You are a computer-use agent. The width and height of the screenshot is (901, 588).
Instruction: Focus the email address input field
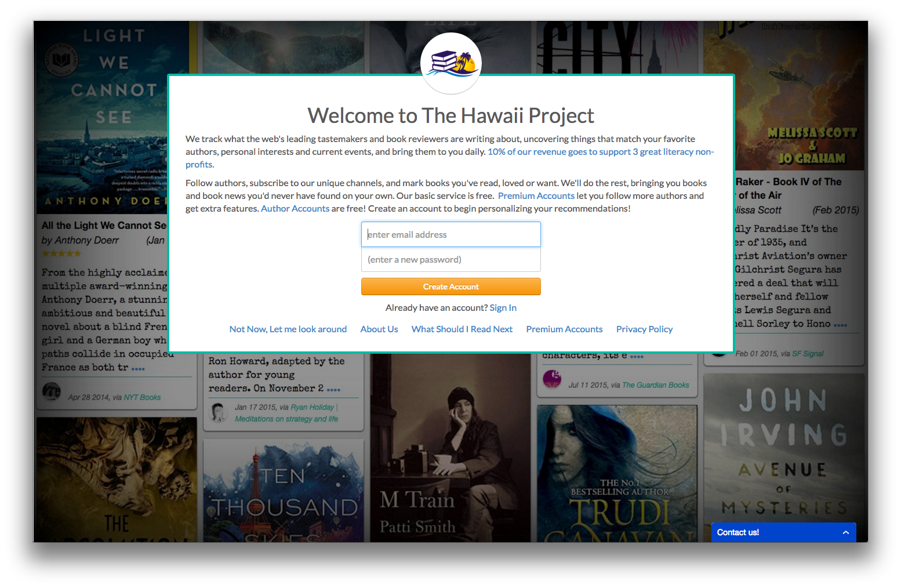pos(450,234)
